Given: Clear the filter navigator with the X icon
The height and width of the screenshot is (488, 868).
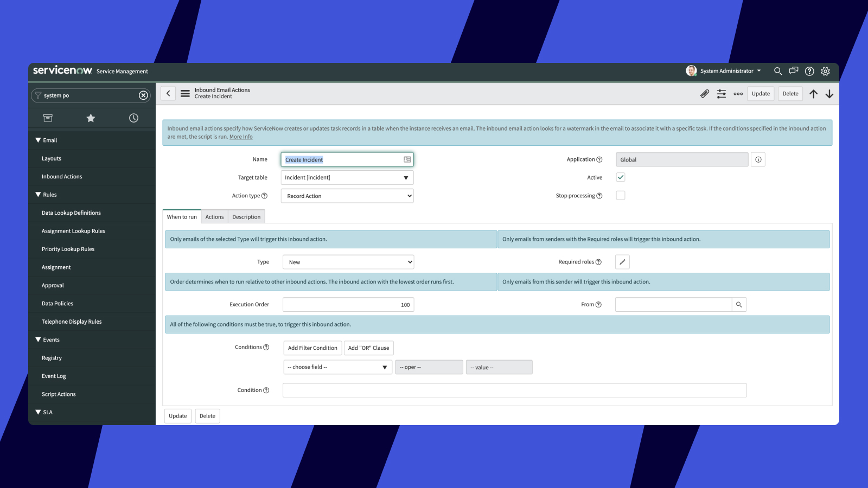Looking at the screenshot, I should pyautogui.click(x=143, y=95).
